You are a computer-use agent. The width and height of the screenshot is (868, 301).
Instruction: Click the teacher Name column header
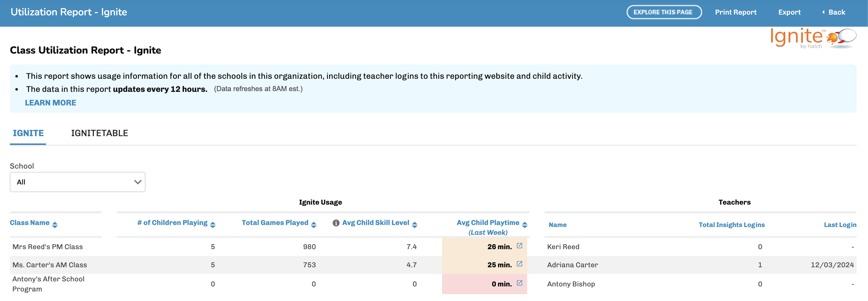click(x=557, y=225)
